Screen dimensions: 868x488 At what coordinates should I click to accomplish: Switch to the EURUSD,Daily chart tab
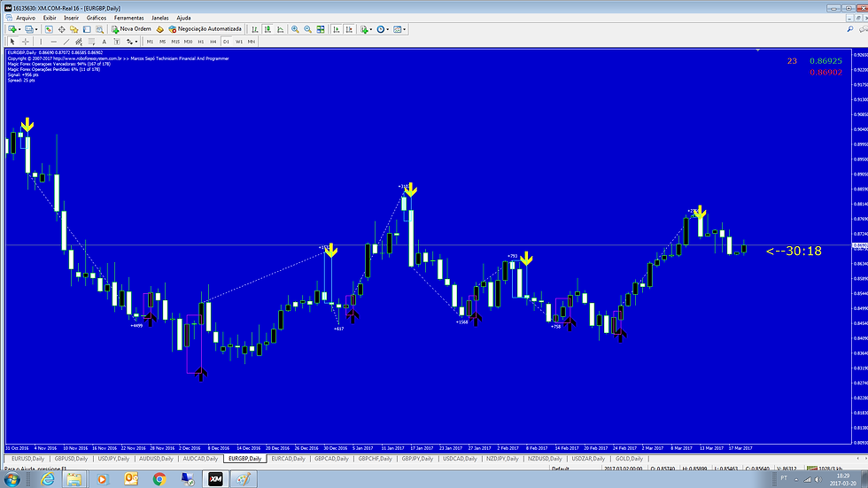pyautogui.click(x=27, y=459)
